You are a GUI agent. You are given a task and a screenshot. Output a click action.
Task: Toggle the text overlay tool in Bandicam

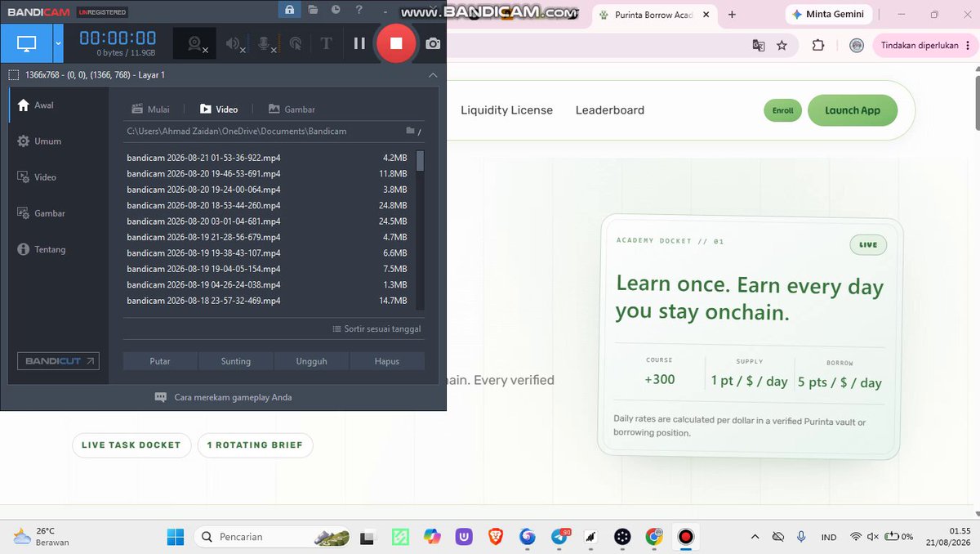(x=326, y=44)
